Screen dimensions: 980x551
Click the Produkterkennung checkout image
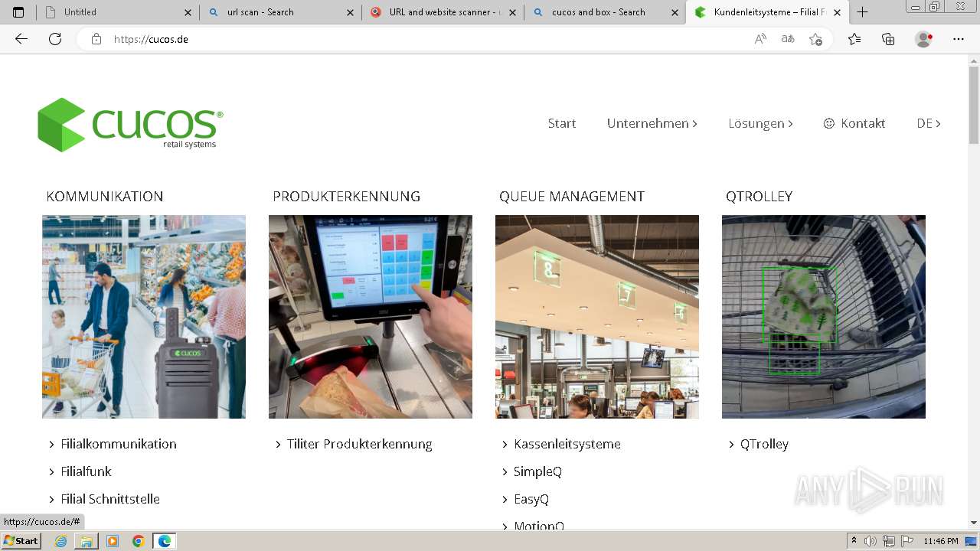coord(371,317)
